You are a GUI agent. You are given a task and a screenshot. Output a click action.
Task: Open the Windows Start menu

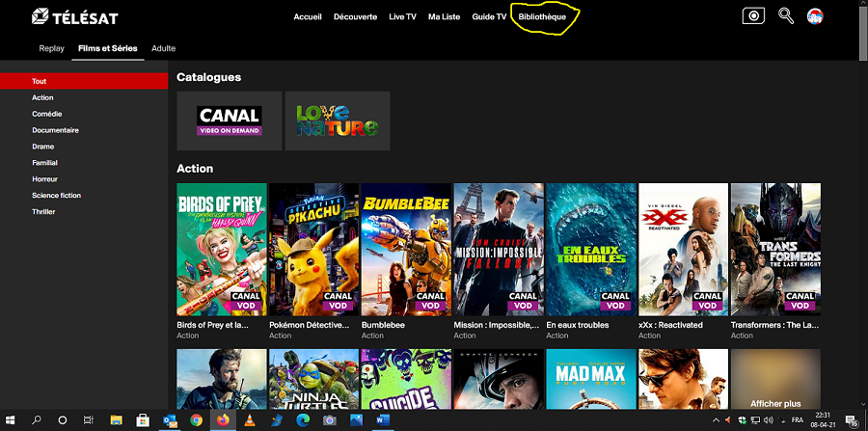11,420
